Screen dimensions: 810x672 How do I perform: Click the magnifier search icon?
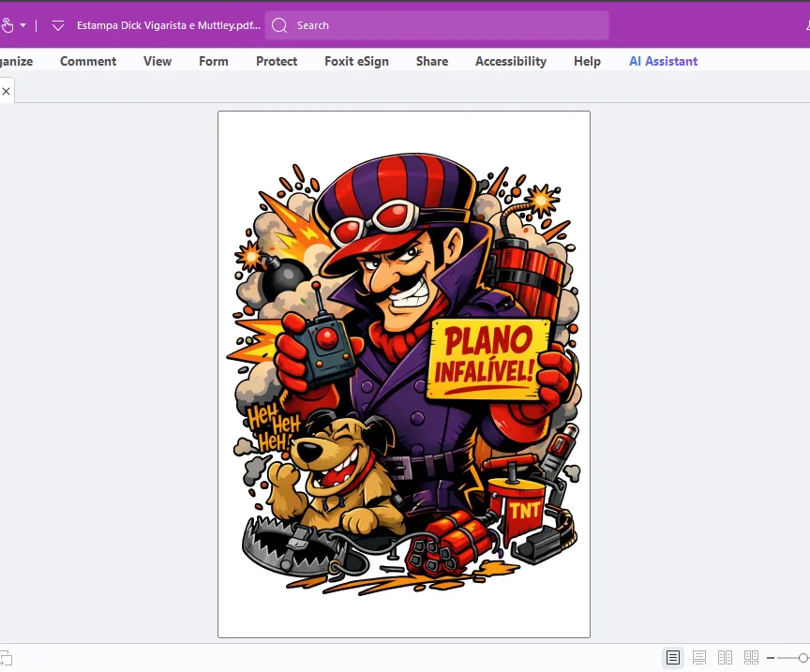(x=279, y=25)
